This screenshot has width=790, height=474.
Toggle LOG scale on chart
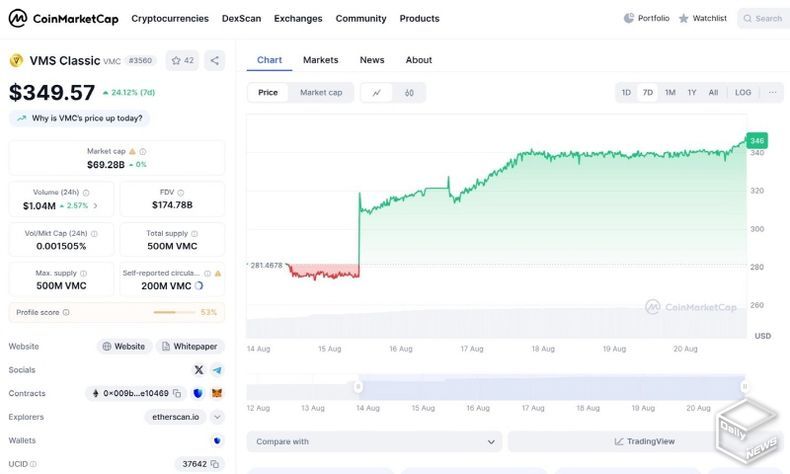[x=743, y=93]
